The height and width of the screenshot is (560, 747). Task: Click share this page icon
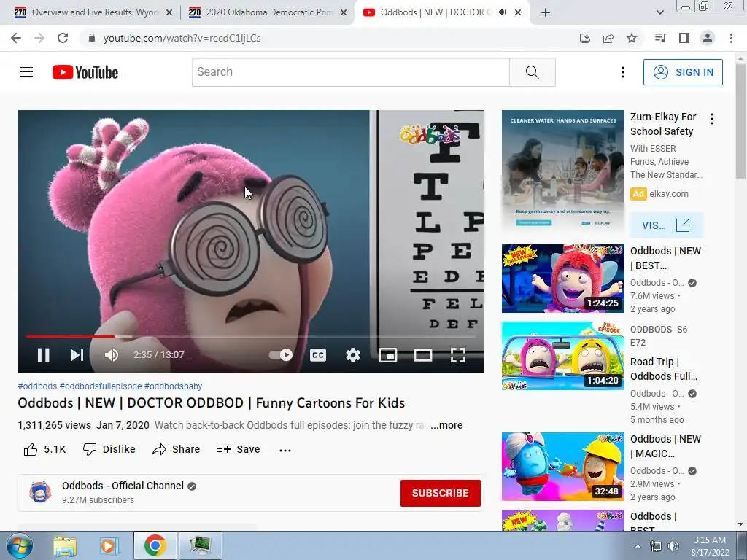pyautogui.click(x=608, y=38)
